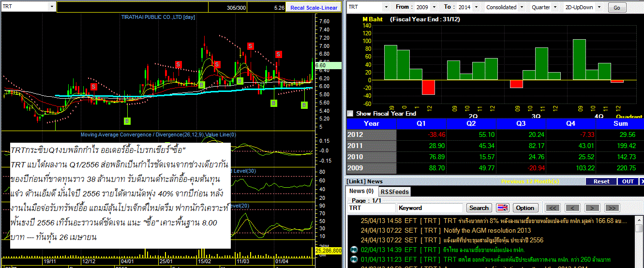644x268 pixels.
Task: Click the Option button in news panel
Action: [525, 208]
